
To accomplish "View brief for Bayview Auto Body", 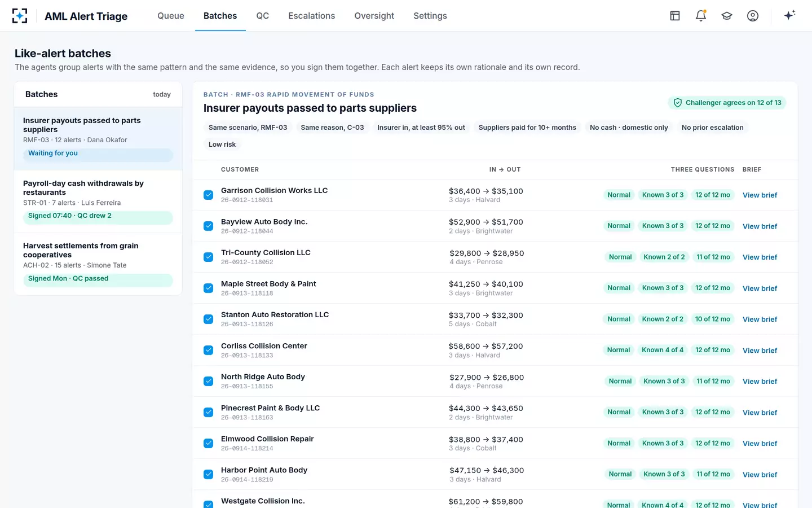I will pos(760,226).
